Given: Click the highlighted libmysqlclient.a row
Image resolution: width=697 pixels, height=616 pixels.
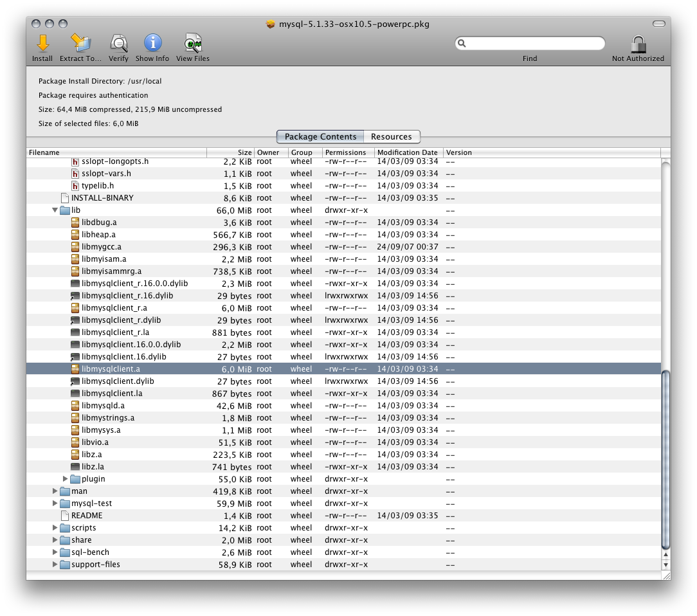Looking at the screenshot, I should 343,369.
